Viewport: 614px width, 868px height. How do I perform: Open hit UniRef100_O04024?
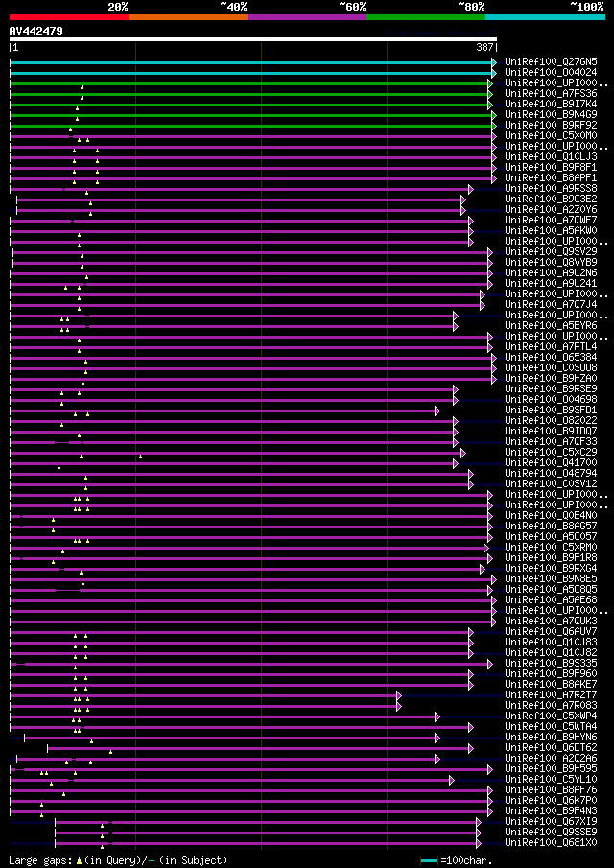[551, 73]
